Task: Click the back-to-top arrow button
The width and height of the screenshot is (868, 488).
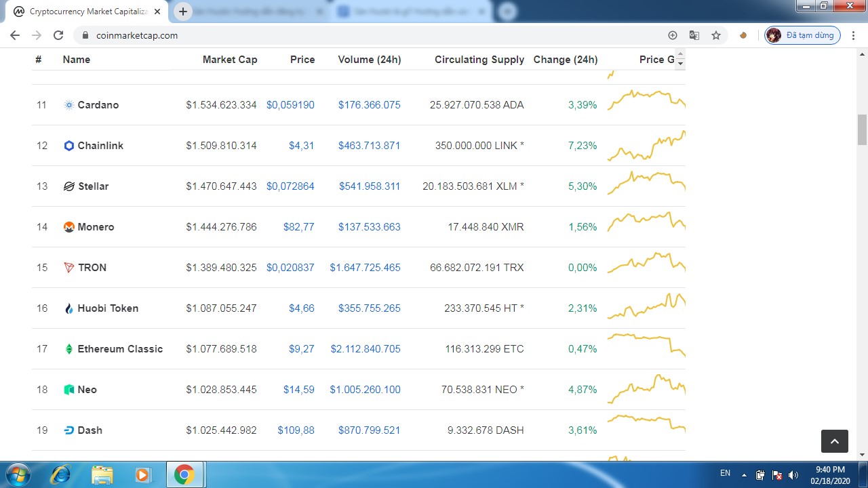Action: [x=835, y=441]
